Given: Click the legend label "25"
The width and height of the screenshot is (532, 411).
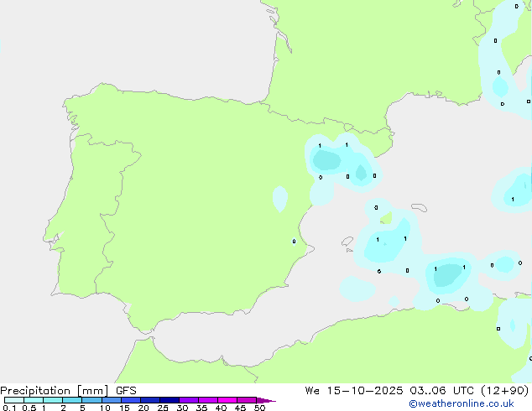Looking at the screenshot, I should click(163, 408).
